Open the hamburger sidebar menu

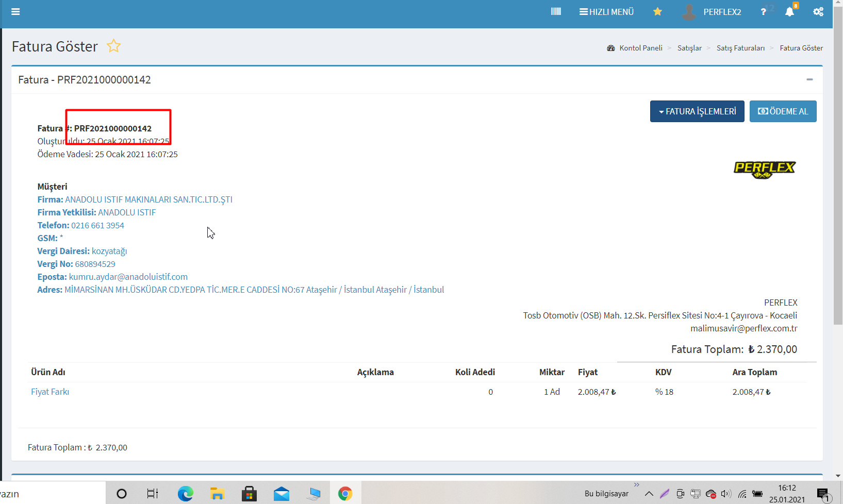coord(15,12)
